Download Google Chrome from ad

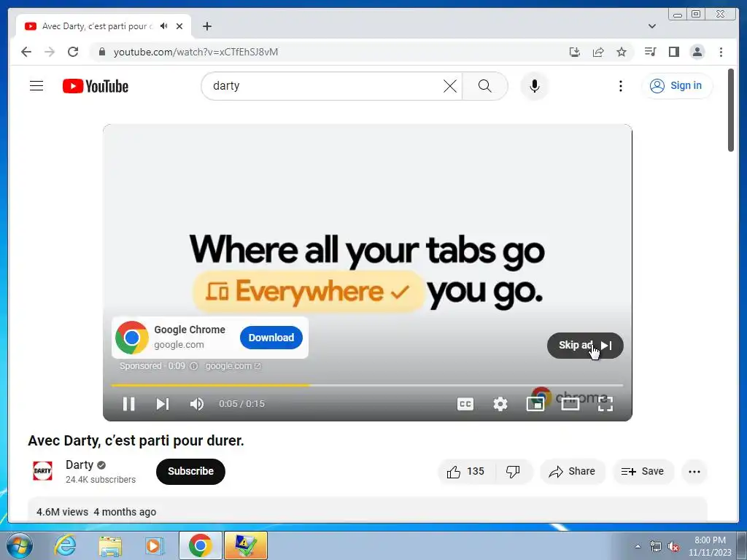pyautogui.click(x=271, y=338)
